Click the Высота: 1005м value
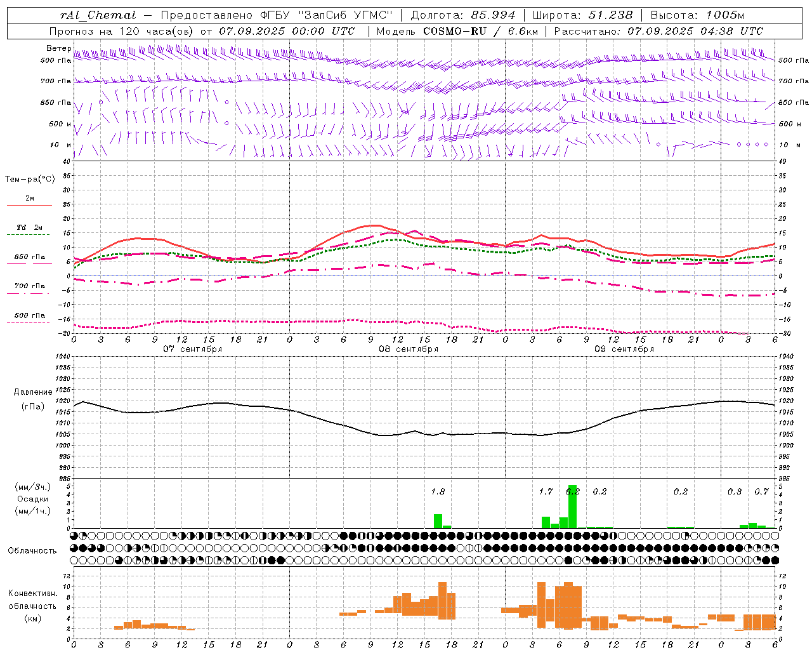Viewport: 812px width, 650px height. [698, 15]
